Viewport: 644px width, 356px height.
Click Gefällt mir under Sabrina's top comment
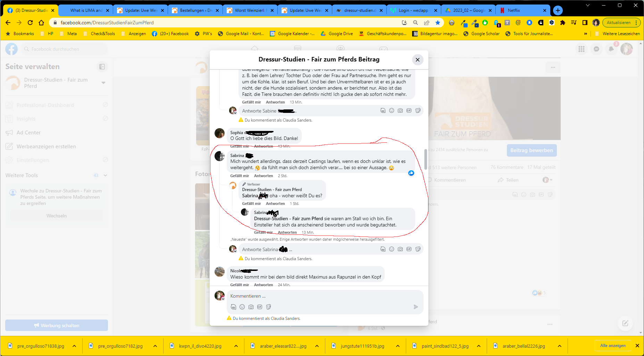coord(239,176)
